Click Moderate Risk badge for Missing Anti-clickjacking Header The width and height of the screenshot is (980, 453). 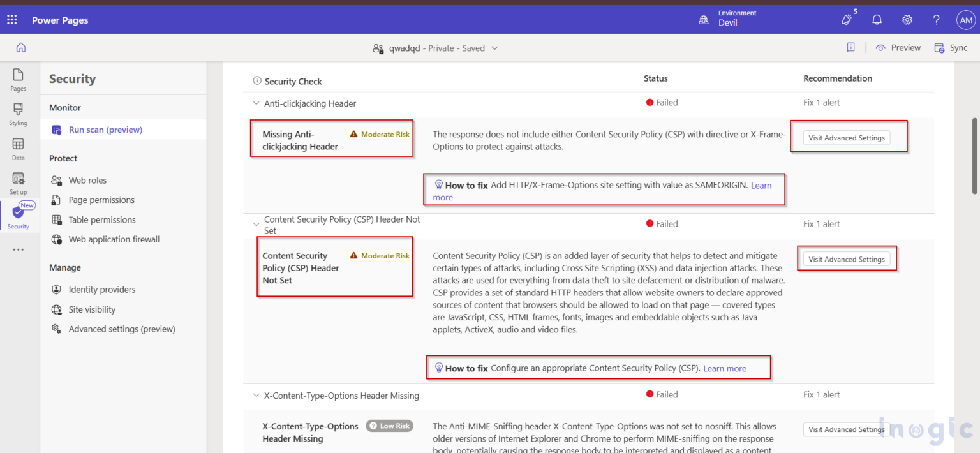380,134
